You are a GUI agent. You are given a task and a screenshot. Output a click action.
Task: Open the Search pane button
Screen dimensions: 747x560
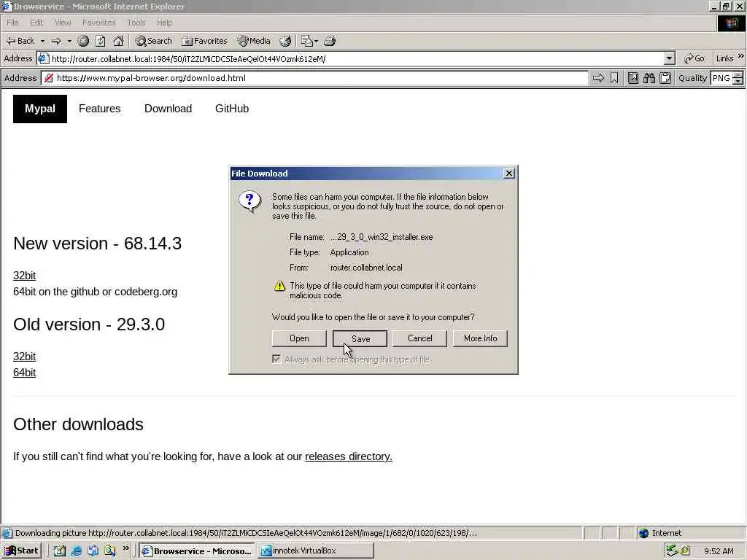[x=153, y=41]
